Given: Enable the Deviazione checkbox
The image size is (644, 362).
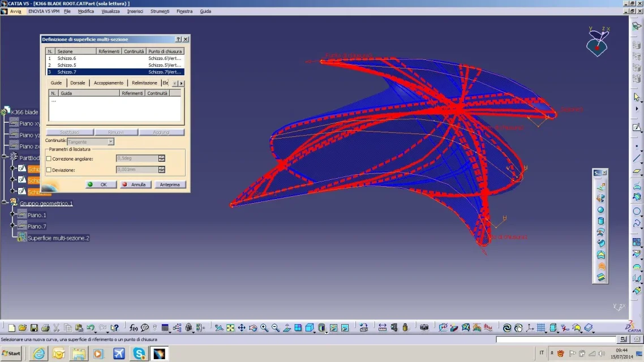Looking at the screenshot, I should click(x=49, y=170).
